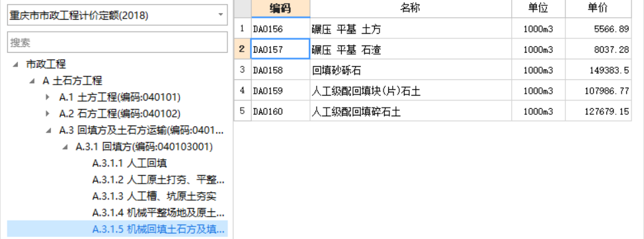Click name cell 回填砂砾石

point(411,70)
